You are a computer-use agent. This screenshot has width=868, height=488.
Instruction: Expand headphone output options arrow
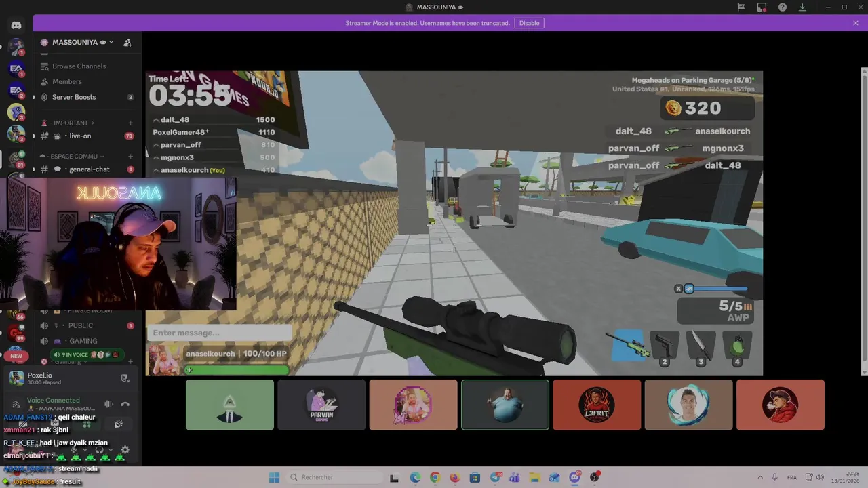click(111, 449)
